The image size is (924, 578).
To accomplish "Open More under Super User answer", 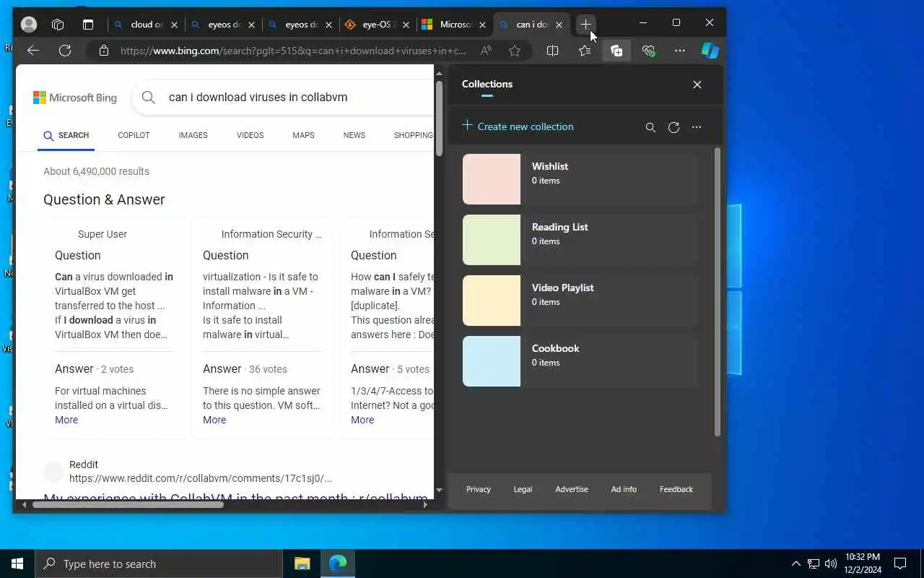I will 66,420.
